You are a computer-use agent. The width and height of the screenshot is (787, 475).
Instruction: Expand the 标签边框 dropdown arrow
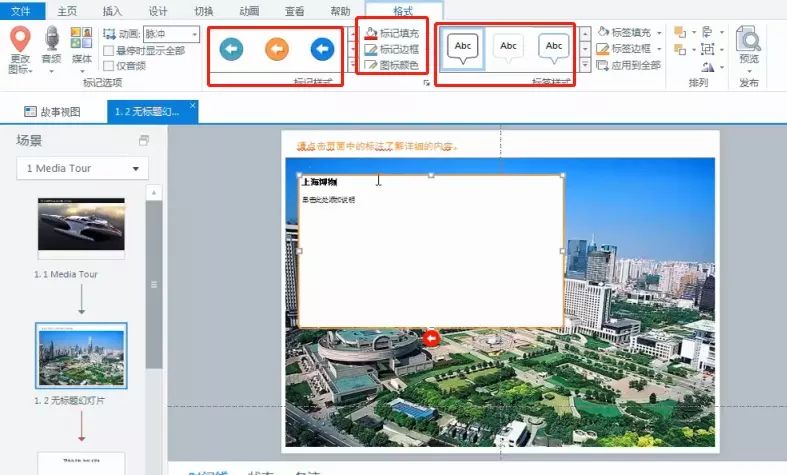coord(659,49)
